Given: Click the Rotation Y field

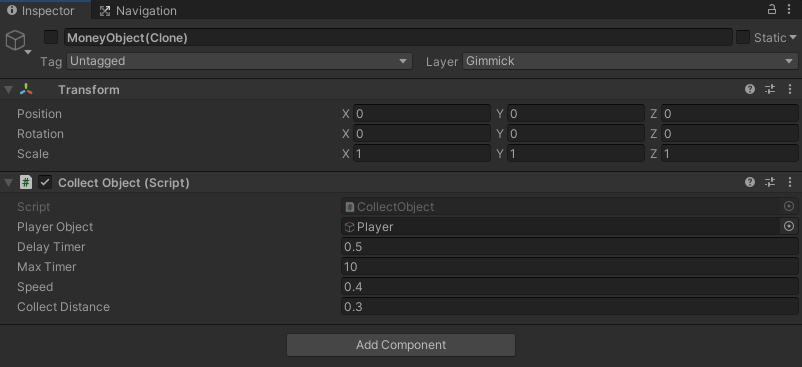Looking at the screenshot, I should point(575,133).
